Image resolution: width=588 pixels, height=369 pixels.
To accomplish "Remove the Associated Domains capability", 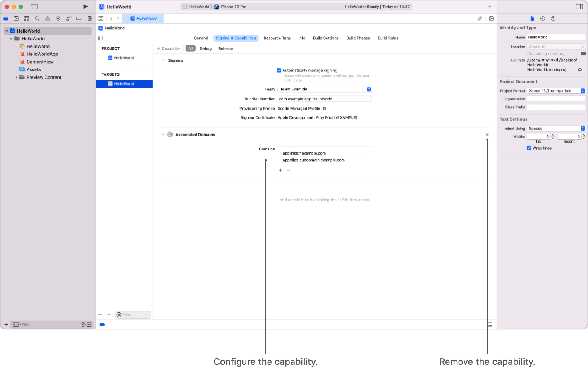I will coord(487,135).
